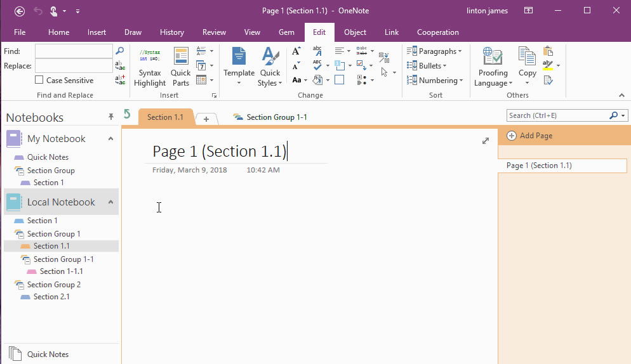Expand page to full view with arrow icon
631x364 pixels.
(x=486, y=141)
